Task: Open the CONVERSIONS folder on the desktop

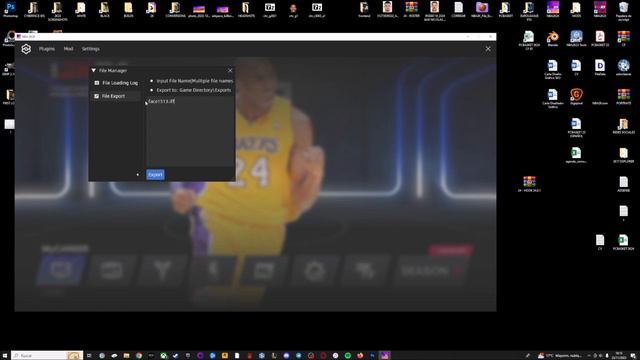Action: click(x=175, y=10)
